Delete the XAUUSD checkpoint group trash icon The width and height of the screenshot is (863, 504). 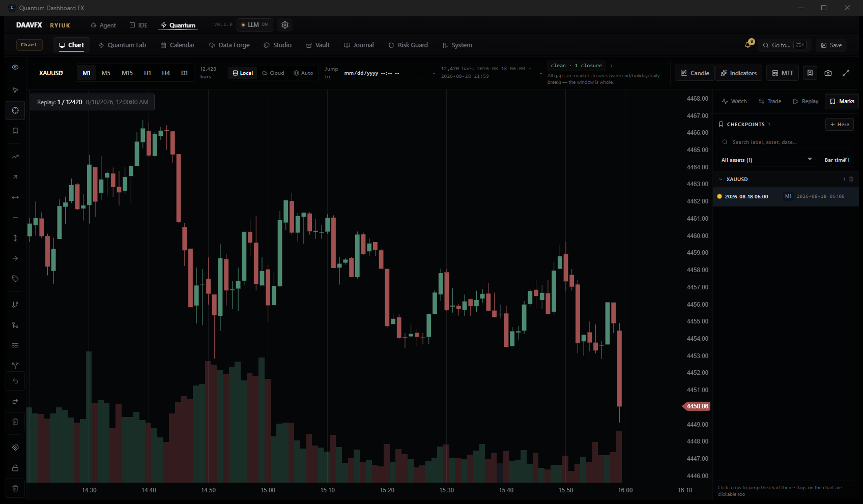tap(851, 179)
